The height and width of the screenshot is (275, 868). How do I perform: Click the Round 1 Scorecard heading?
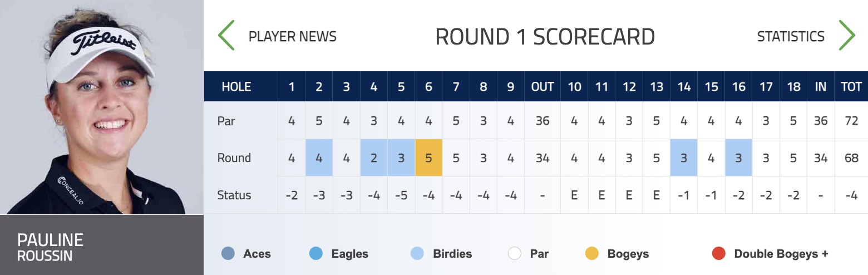(545, 37)
